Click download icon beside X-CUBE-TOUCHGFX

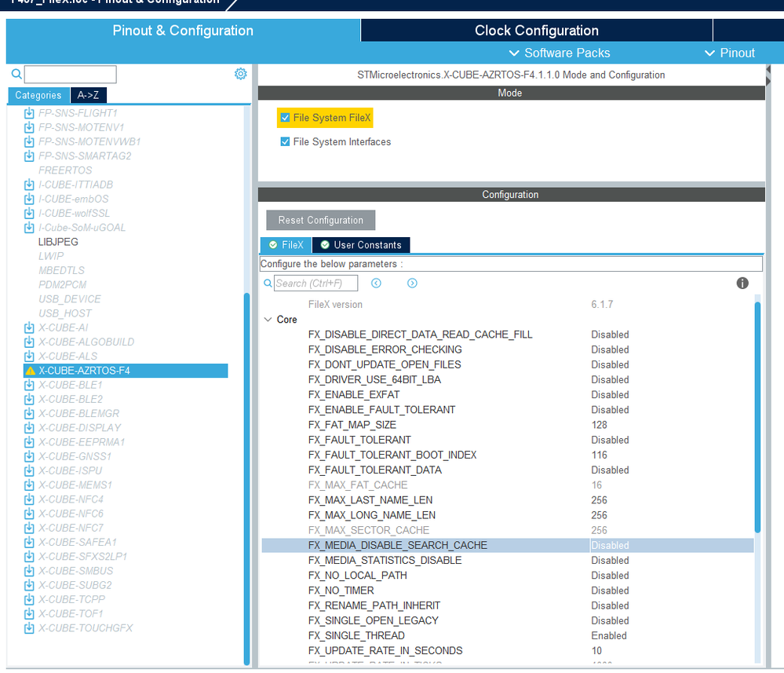tap(29, 628)
